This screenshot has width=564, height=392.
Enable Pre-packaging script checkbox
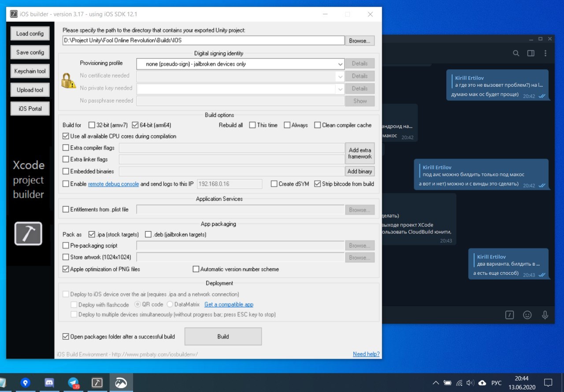tap(66, 246)
